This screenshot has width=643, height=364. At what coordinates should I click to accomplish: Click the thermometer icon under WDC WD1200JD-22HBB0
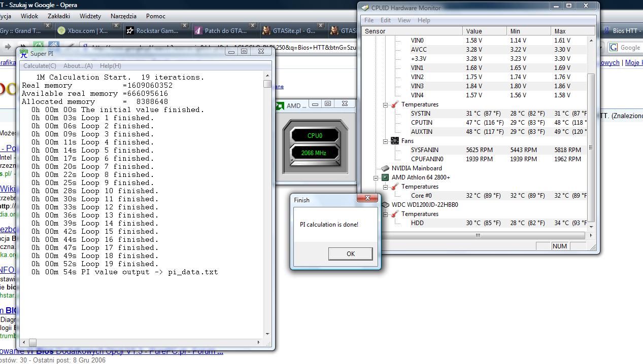(395, 214)
